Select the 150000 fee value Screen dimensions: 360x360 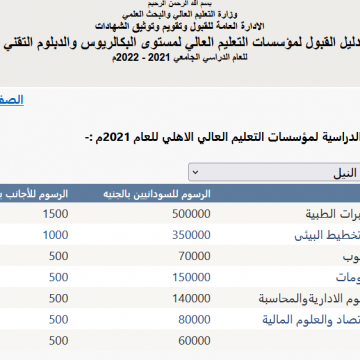(x=191, y=277)
